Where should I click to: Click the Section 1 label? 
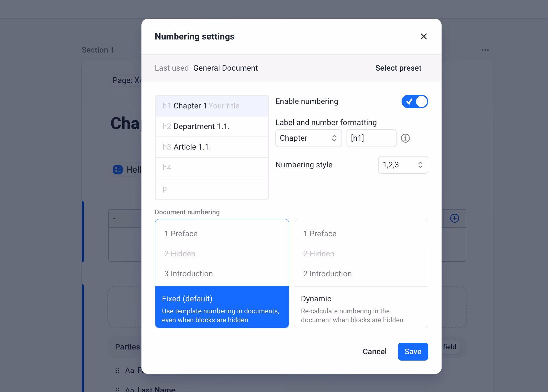98,50
